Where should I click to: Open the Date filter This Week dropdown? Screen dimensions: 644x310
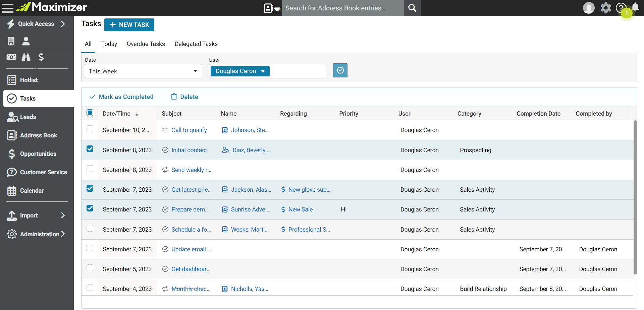pyautogui.click(x=143, y=71)
